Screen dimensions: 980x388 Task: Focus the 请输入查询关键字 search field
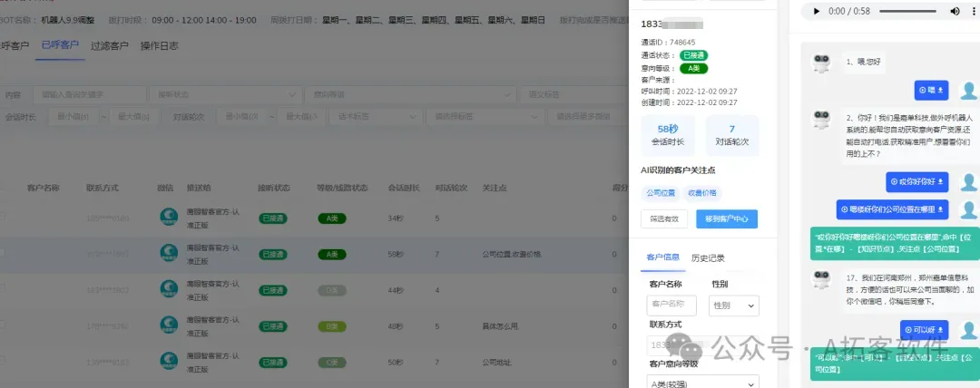click(x=89, y=94)
